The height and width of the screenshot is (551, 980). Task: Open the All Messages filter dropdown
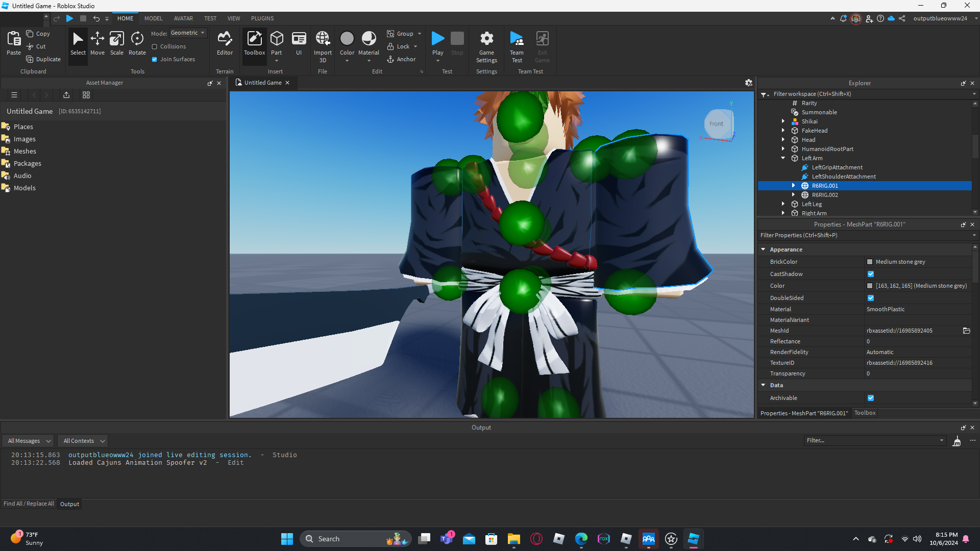click(x=29, y=441)
